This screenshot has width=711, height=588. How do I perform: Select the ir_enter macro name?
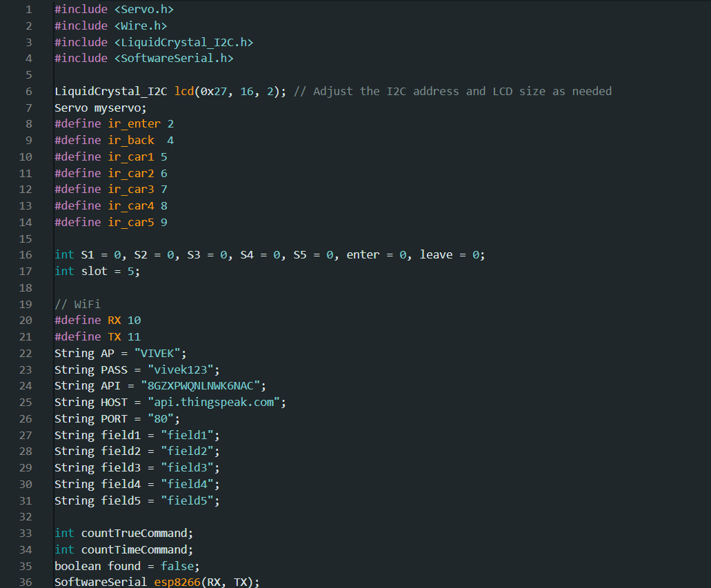click(134, 124)
